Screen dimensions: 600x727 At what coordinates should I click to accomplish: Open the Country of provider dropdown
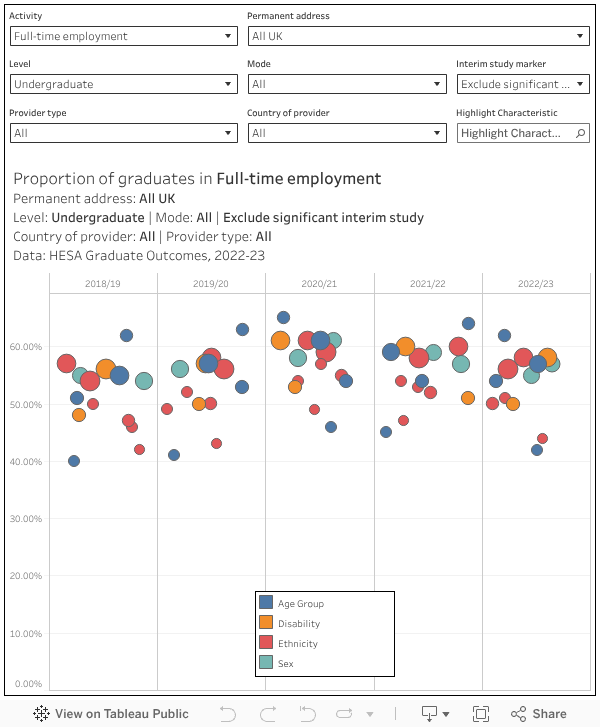pyautogui.click(x=346, y=133)
